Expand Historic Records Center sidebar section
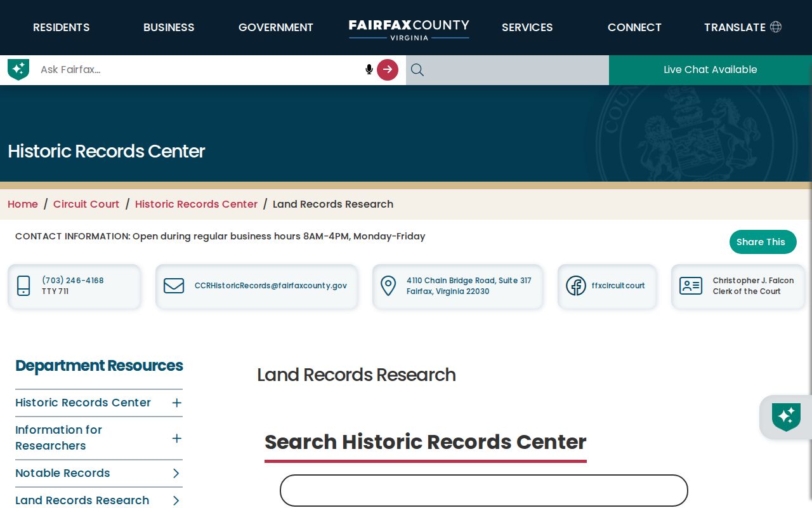812x508 pixels. click(x=177, y=403)
